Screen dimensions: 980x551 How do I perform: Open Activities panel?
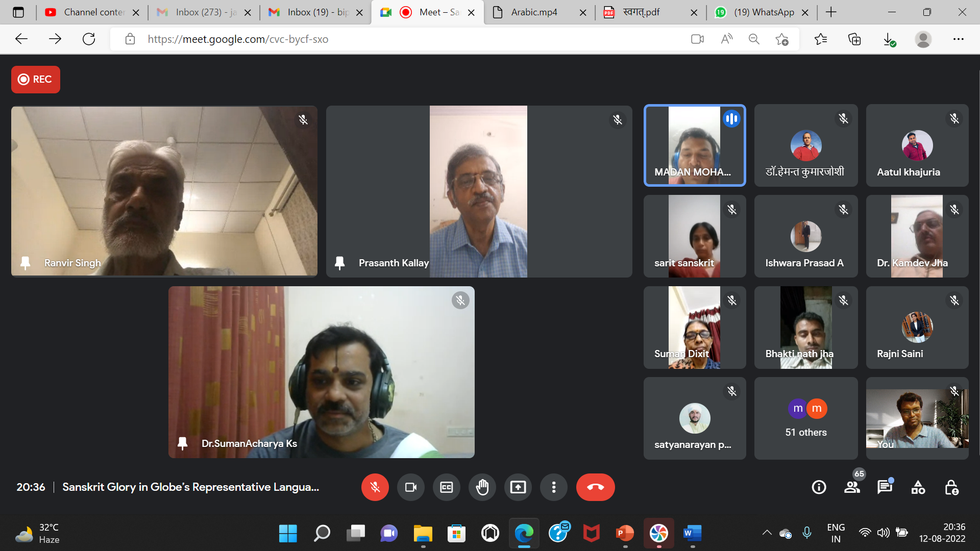pos(918,487)
